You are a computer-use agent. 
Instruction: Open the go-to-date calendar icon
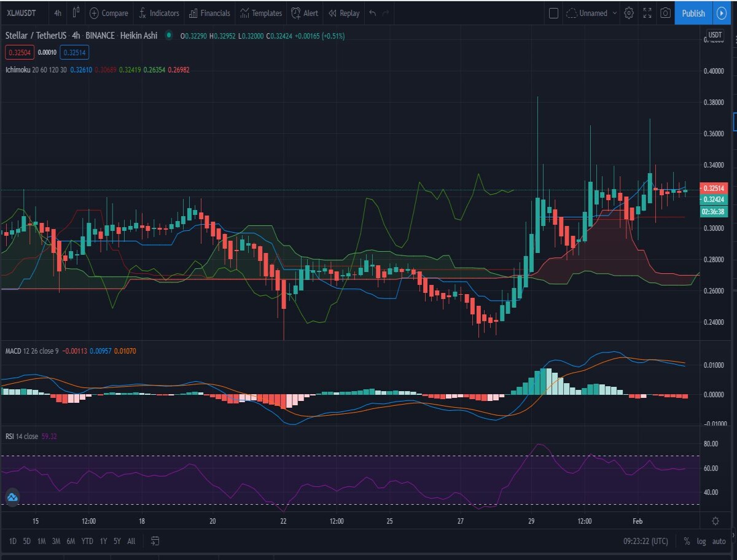[x=155, y=541]
